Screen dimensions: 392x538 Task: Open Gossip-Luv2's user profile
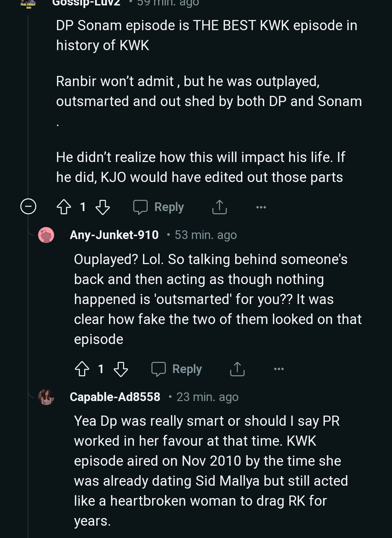coord(86,3)
